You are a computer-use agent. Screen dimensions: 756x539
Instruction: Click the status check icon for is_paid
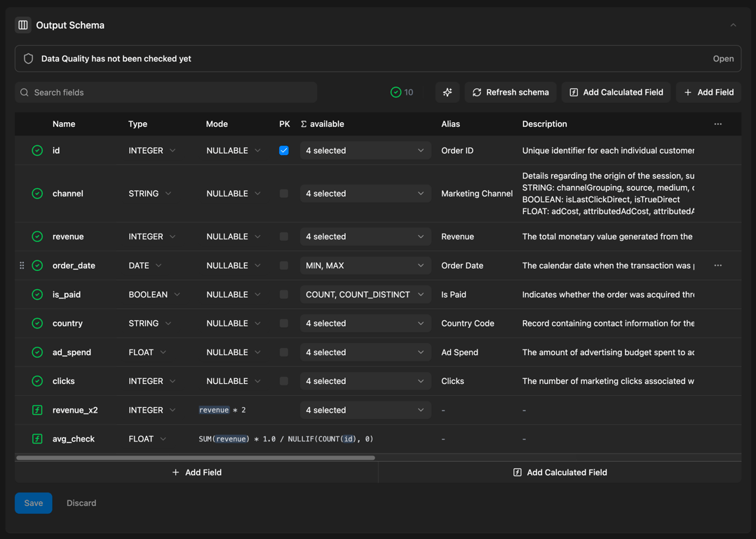coord(37,294)
